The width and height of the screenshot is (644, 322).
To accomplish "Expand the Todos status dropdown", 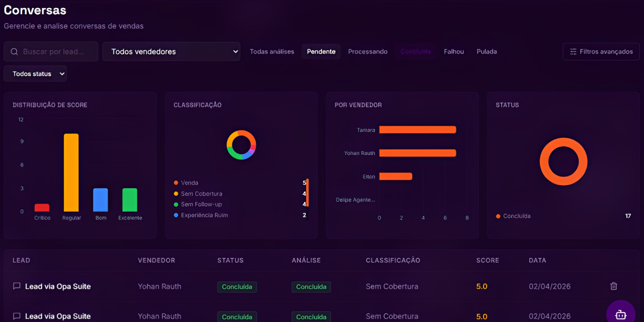I will 35,74.
